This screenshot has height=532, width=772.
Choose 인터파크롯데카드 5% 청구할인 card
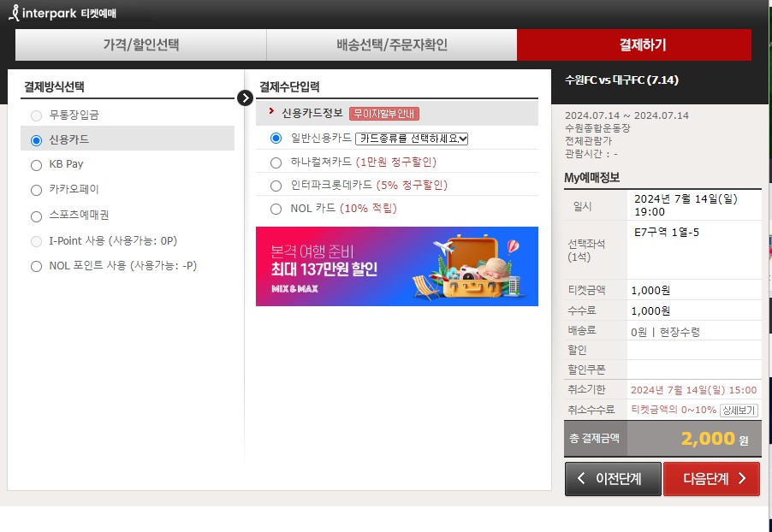click(276, 185)
